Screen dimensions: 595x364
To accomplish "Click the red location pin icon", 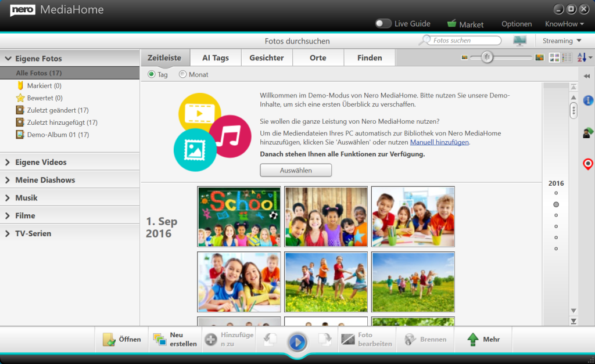I will [588, 164].
